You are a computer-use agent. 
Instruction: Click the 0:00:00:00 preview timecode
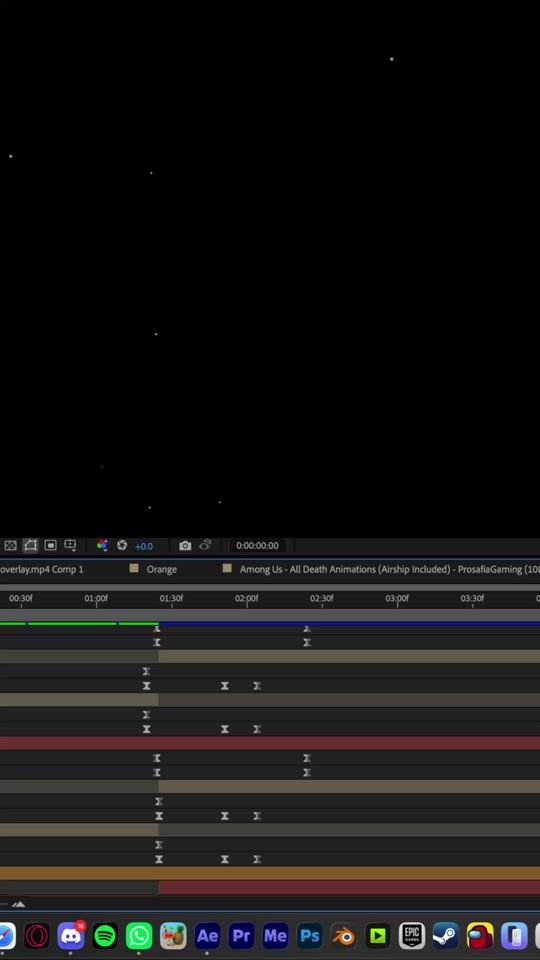(257, 545)
